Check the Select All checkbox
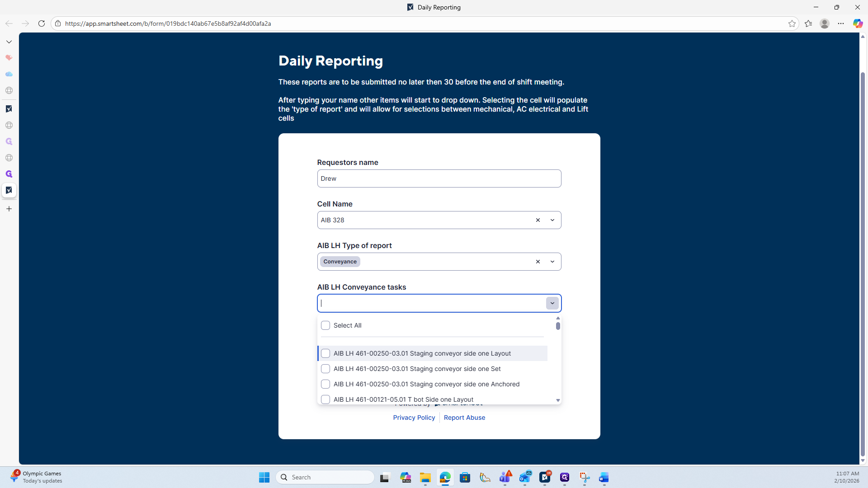Screen dimensions: 868x488 (325, 325)
